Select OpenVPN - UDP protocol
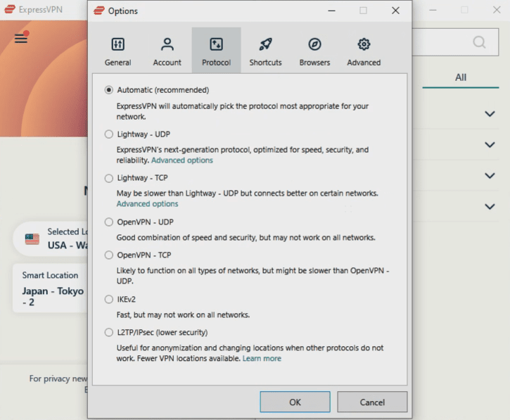510x420 pixels. click(x=109, y=222)
